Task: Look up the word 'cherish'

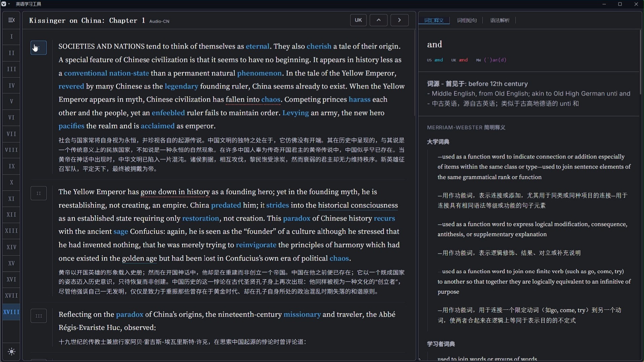Action: 319,46
